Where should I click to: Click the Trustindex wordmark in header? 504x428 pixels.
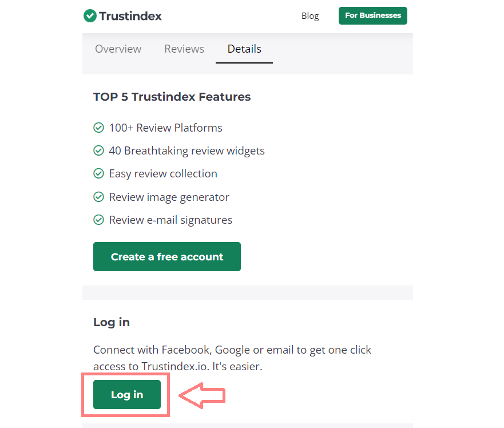[130, 16]
